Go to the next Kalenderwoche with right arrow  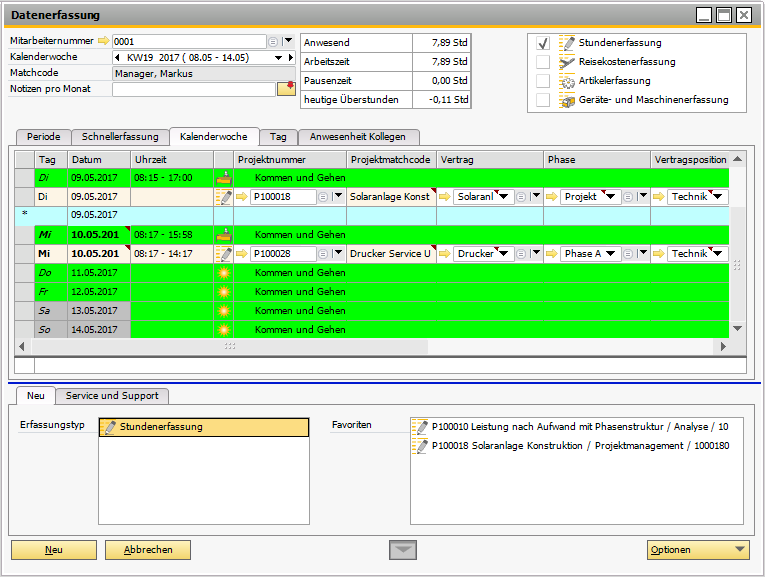[291, 58]
